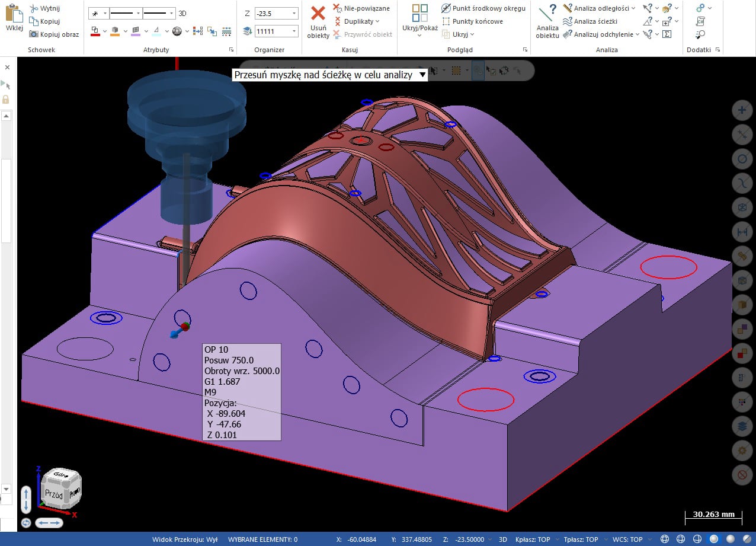Click the Przód face of view cube
The height and width of the screenshot is (546, 756).
(53, 493)
